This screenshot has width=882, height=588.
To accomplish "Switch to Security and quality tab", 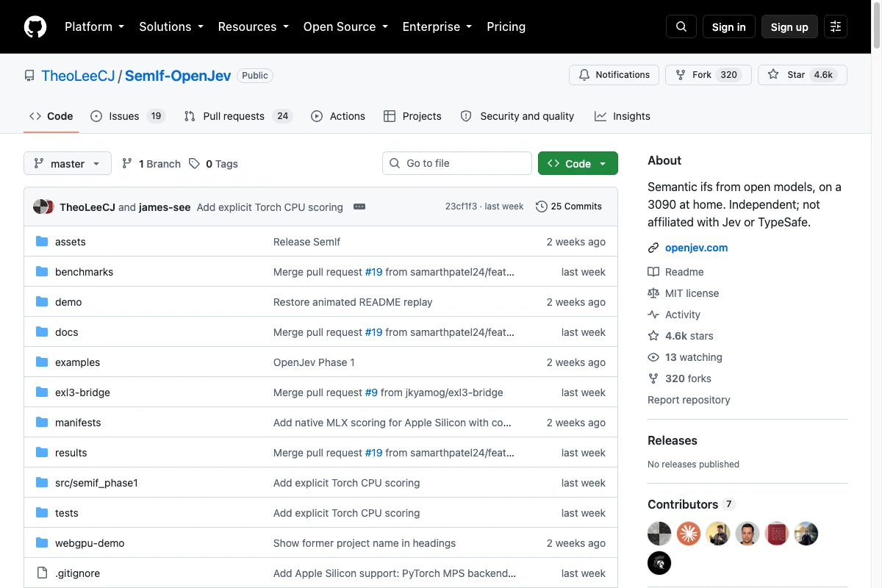I will coord(517,116).
